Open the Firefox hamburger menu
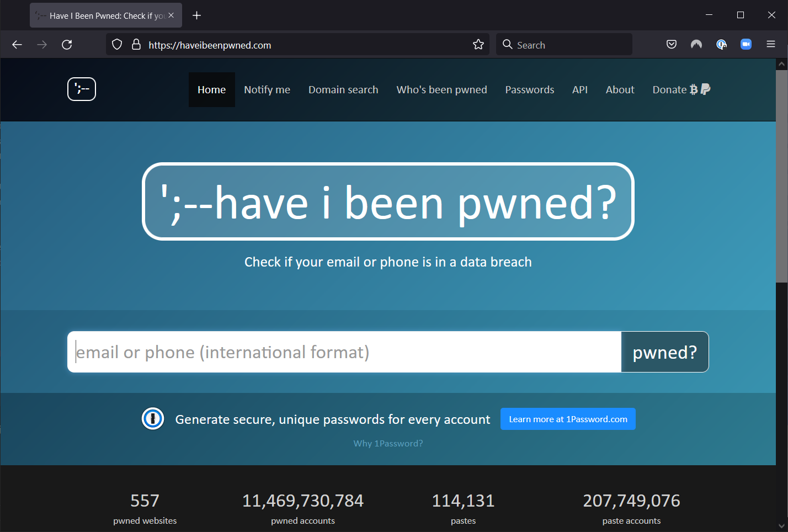This screenshot has height=532, width=788. click(771, 45)
